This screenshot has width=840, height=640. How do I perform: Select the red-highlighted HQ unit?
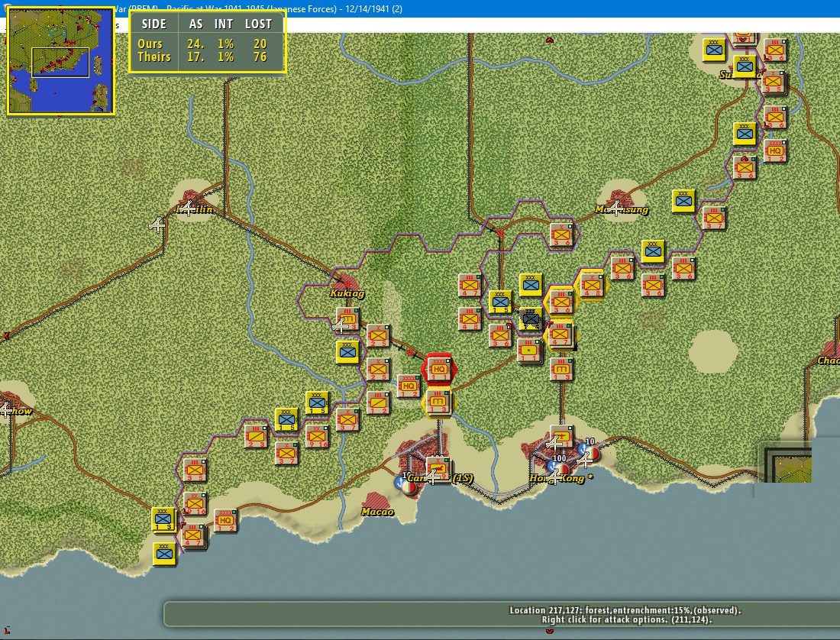(438, 370)
